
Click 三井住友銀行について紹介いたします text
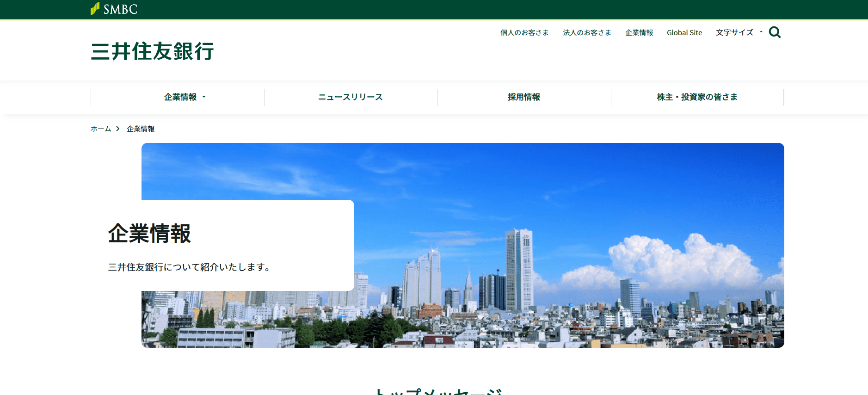(189, 267)
